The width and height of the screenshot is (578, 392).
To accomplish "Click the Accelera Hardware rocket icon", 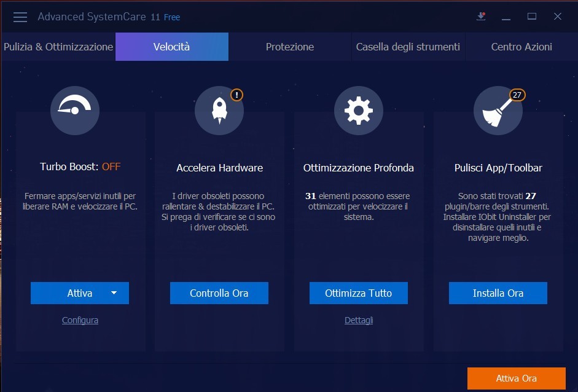I will 219,111.
